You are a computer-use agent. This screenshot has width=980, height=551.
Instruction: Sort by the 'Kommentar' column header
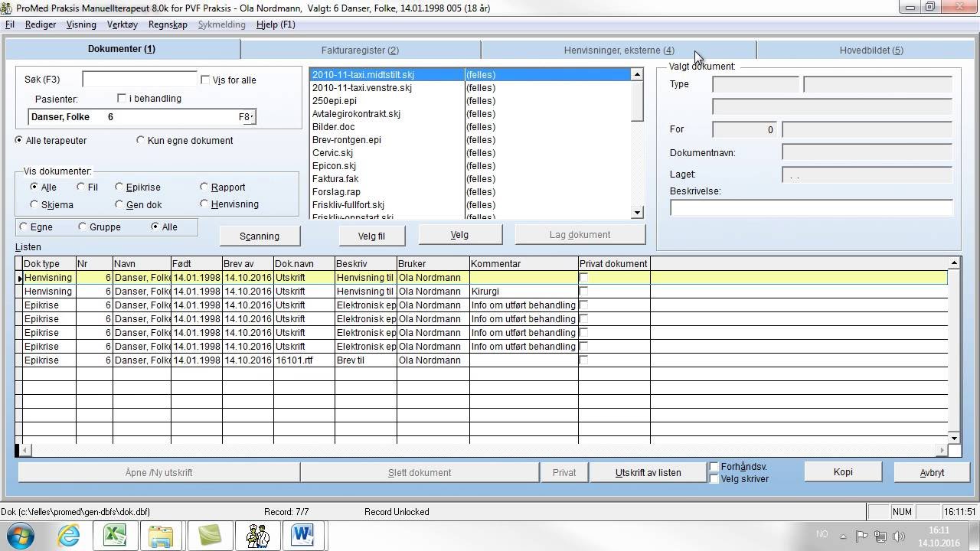[x=524, y=263]
